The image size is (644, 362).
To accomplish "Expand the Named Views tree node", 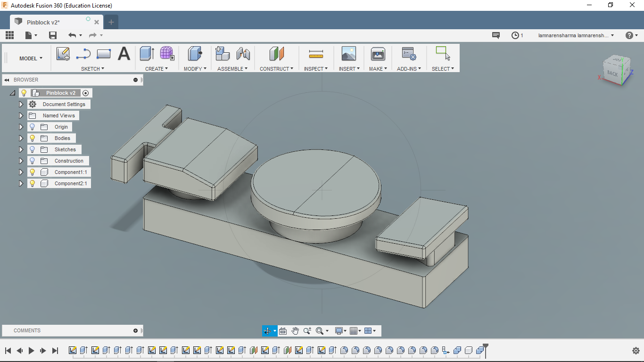I will pyautogui.click(x=21, y=115).
